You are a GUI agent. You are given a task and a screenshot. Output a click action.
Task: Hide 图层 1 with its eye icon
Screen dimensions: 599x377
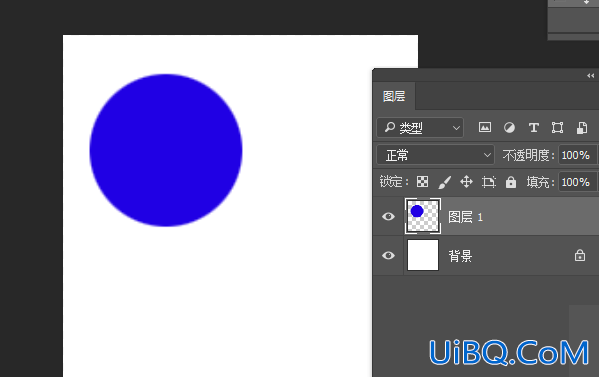pos(389,217)
